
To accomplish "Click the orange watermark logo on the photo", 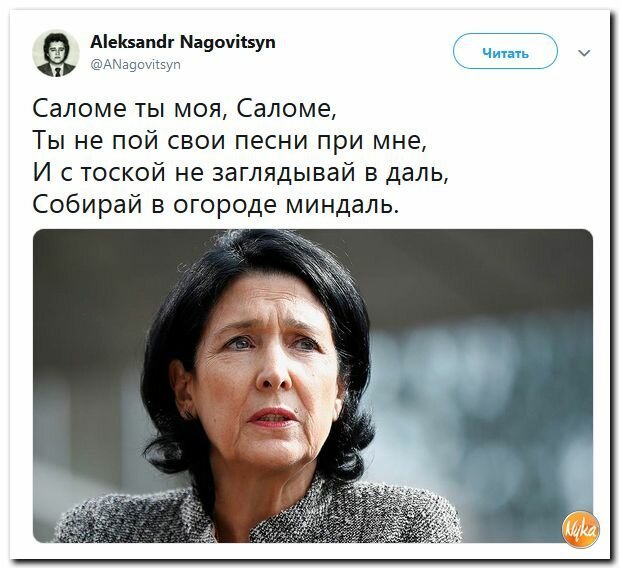I will coord(581,528).
